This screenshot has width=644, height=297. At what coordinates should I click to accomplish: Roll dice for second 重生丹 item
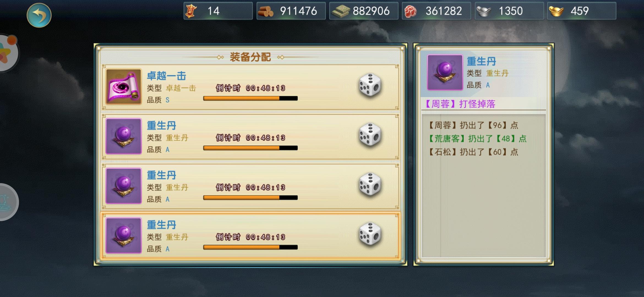tap(370, 184)
